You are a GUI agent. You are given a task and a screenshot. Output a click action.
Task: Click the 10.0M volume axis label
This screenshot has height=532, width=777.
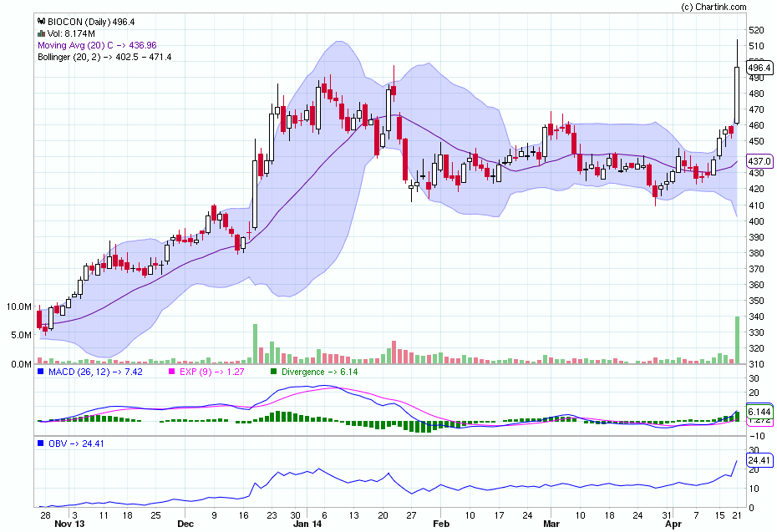pos(19,307)
